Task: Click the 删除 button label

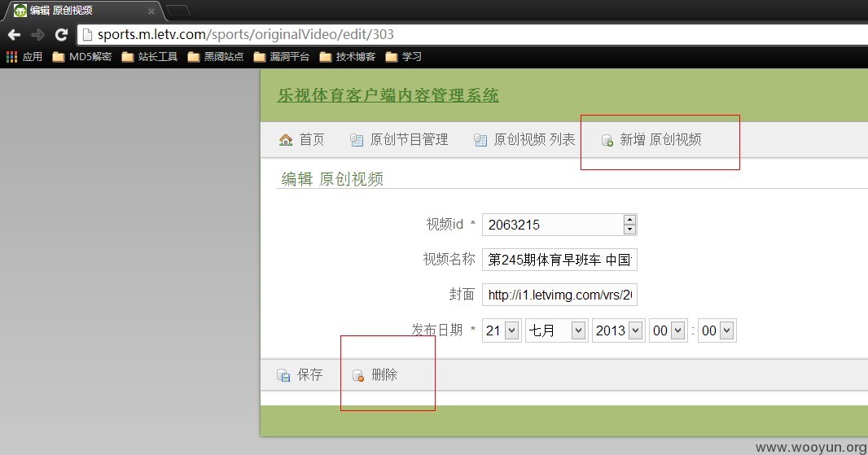Action: pos(384,374)
